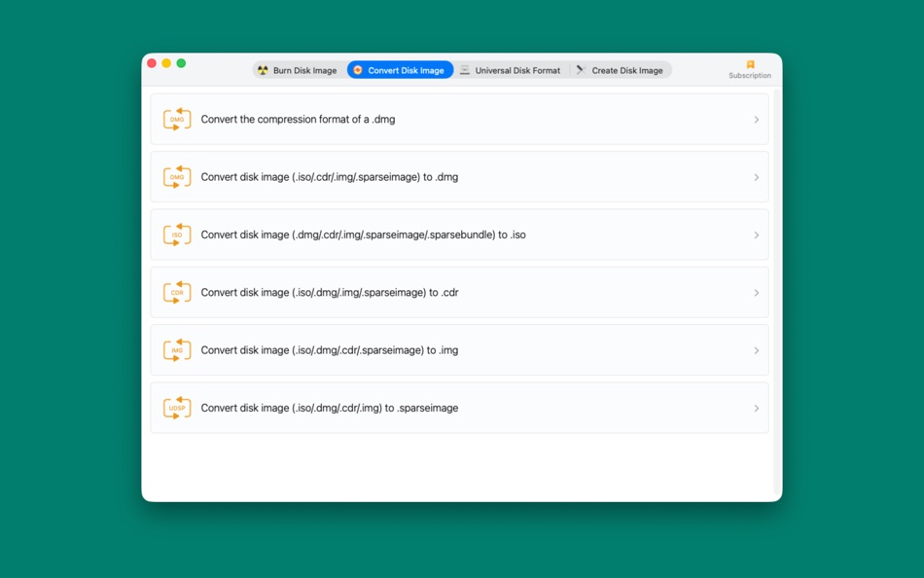
Task: Click the chevron on the convert to .img row
Action: point(757,349)
